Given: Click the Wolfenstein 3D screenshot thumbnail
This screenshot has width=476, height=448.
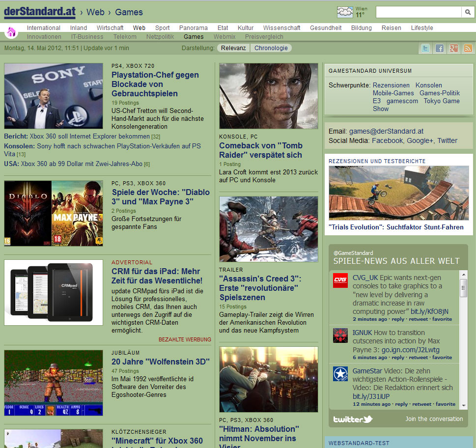Looking at the screenshot, I should click(x=54, y=383).
